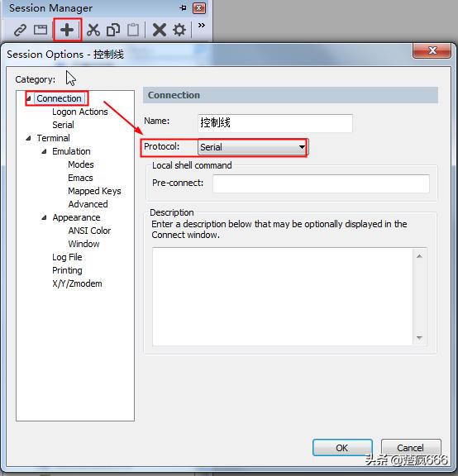Select Modes category
Screen dimensions: 458x476
click(81, 164)
